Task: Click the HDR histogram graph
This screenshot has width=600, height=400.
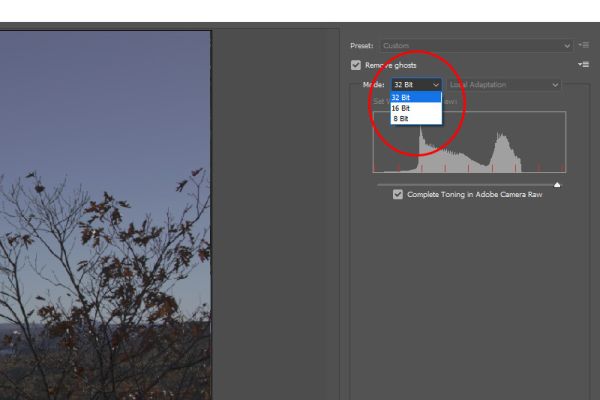Action: click(470, 142)
